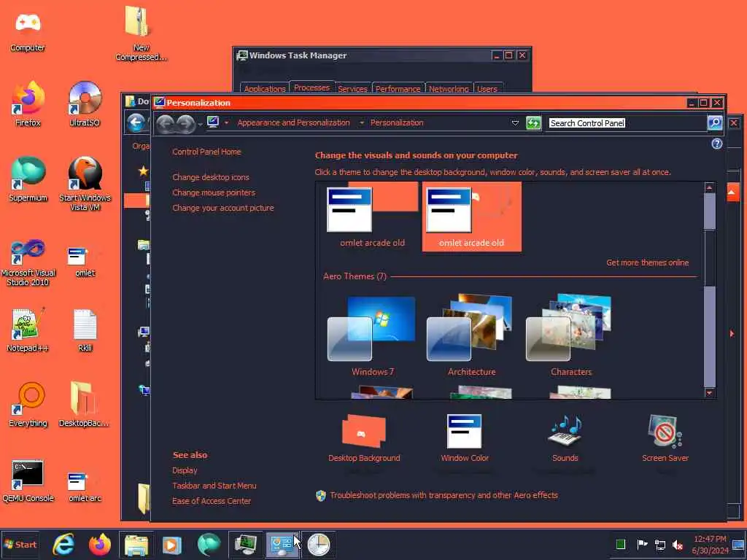Open Taskbar and Start Menu link

(x=214, y=485)
